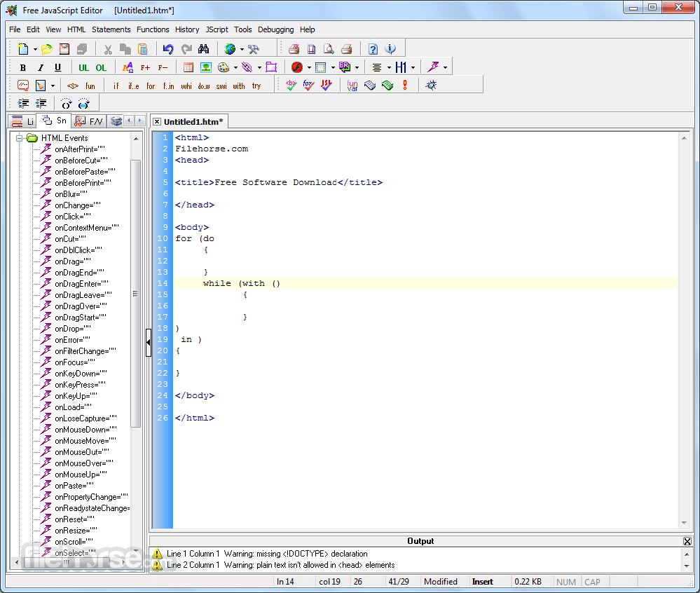Start debugging with the bug icon
This screenshot has width=700, height=593.
coord(431,86)
